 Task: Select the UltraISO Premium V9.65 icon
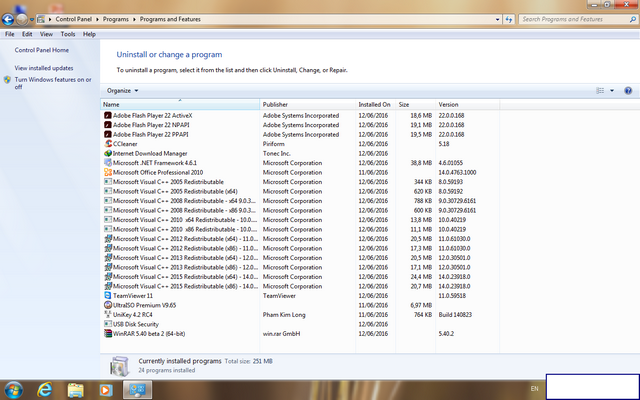pos(108,305)
